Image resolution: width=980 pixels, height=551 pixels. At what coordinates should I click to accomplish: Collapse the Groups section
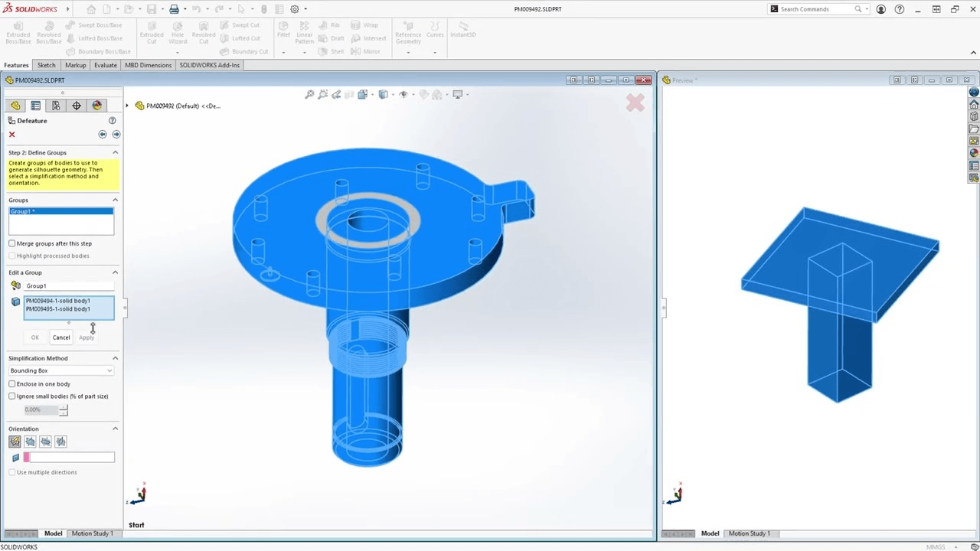pos(115,200)
